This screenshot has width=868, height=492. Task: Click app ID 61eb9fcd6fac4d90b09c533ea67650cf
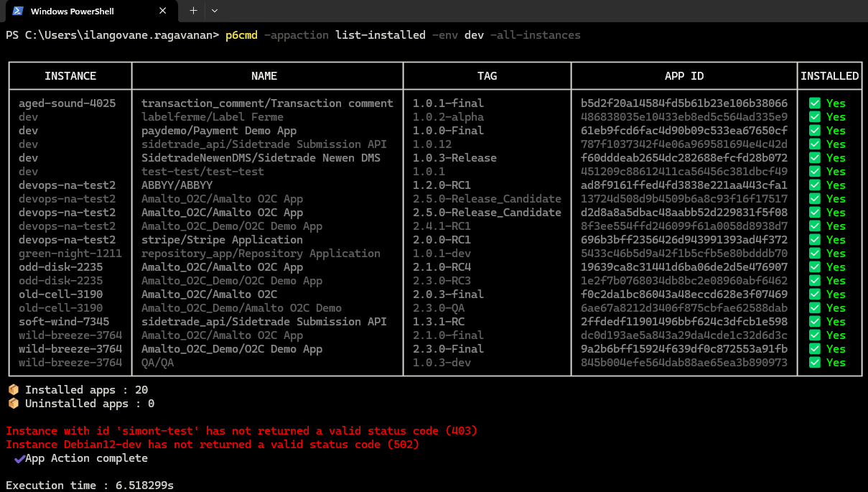coord(684,131)
